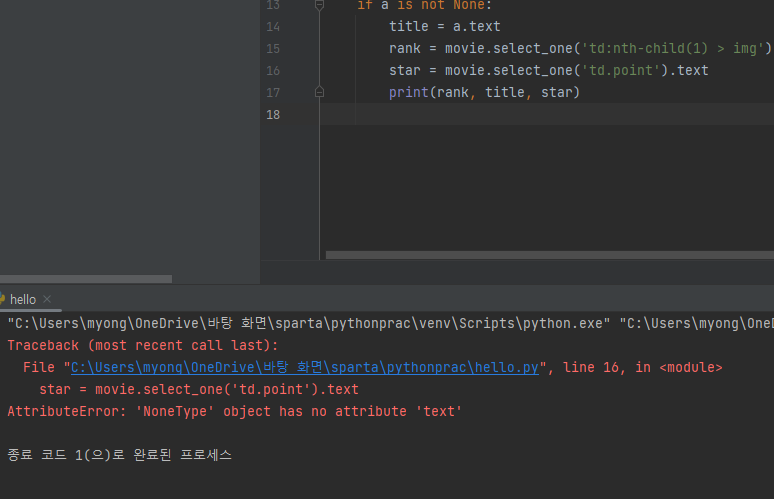Click the python.exe command line in the console
The image size is (774, 499).
click(x=310, y=323)
